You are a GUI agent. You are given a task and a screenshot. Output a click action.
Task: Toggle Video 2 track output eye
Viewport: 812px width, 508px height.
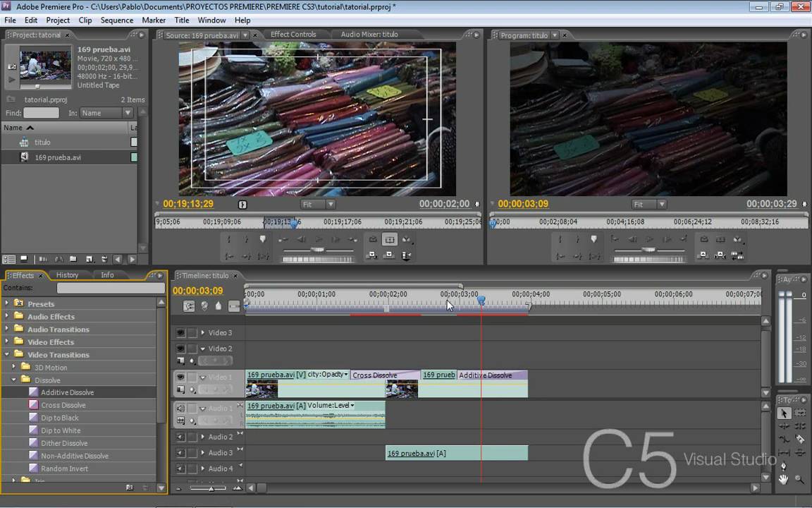click(x=180, y=349)
